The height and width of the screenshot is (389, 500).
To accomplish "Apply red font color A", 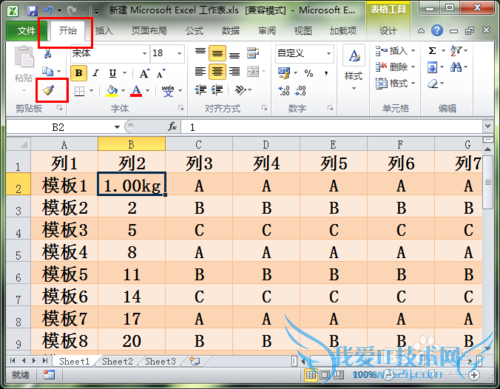I will [136, 91].
